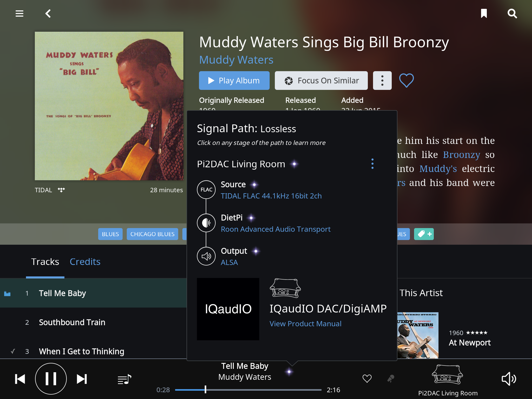Switch to the Credits tab

(x=85, y=262)
